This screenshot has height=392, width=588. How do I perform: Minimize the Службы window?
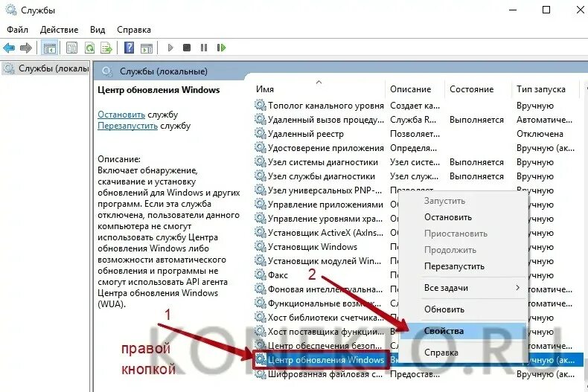513,10
